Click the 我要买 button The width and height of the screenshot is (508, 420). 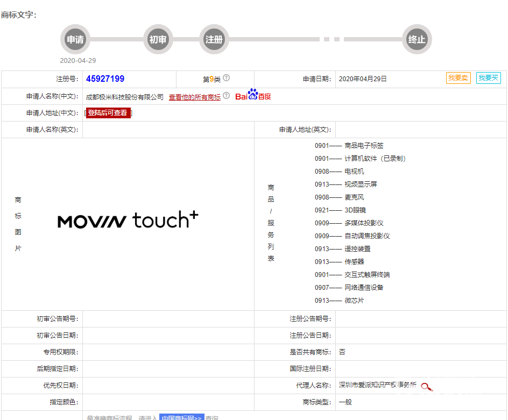pyautogui.click(x=488, y=78)
